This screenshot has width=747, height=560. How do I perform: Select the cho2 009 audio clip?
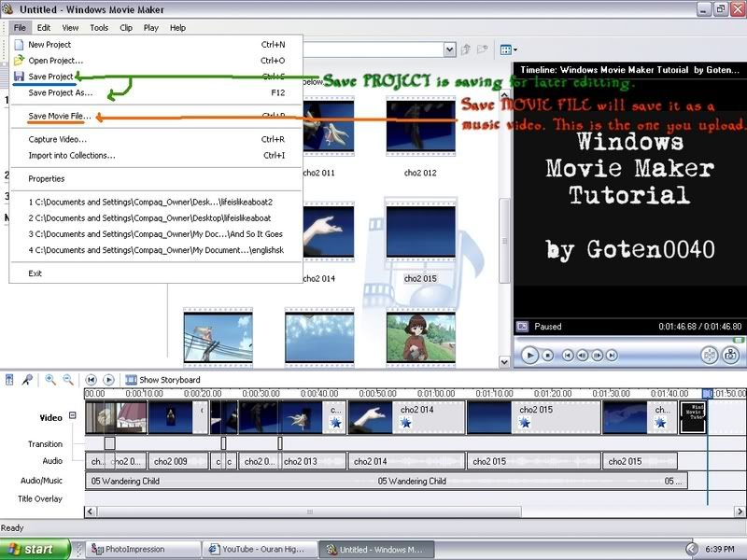click(x=178, y=461)
